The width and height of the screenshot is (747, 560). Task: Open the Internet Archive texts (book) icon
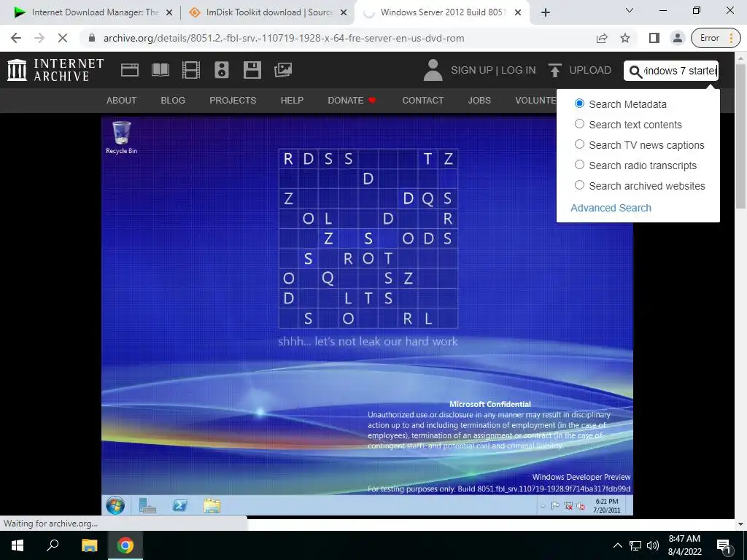click(x=160, y=70)
